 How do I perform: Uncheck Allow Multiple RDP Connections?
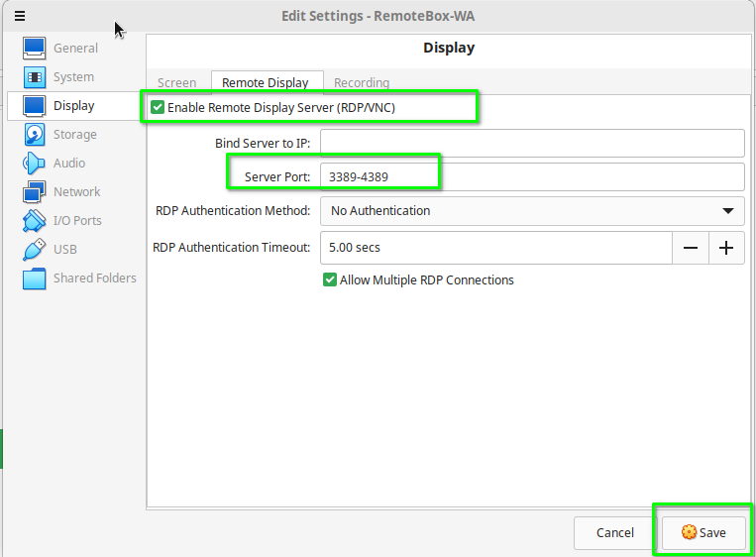[330, 279]
